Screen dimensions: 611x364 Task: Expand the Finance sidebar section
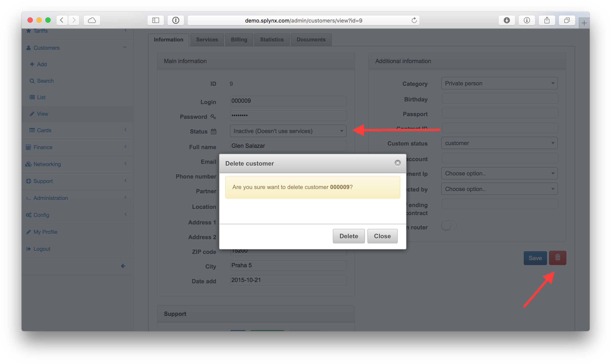[125, 146]
